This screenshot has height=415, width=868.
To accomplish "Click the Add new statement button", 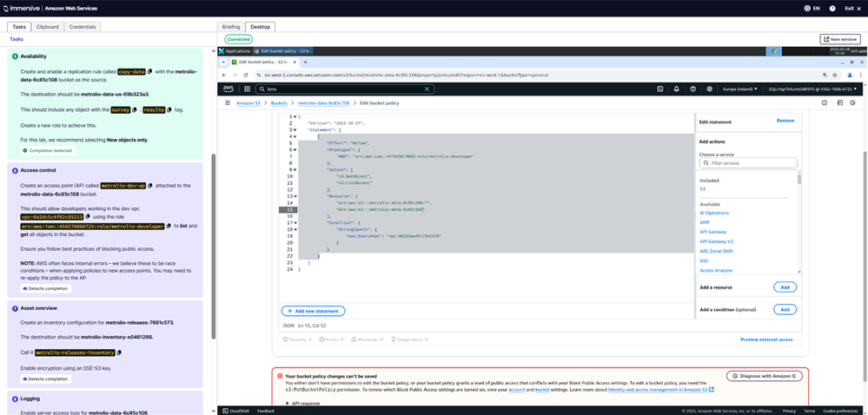I will click(x=314, y=311).
